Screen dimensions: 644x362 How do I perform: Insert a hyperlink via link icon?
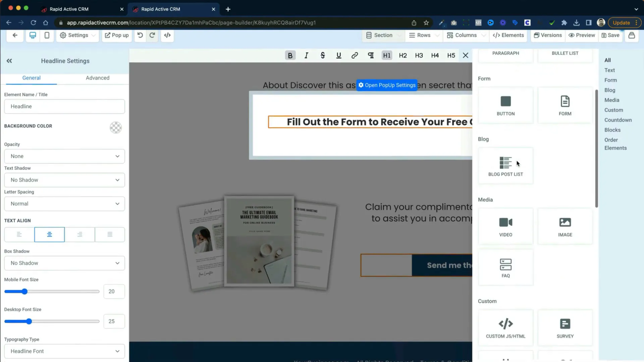[x=355, y=55]
